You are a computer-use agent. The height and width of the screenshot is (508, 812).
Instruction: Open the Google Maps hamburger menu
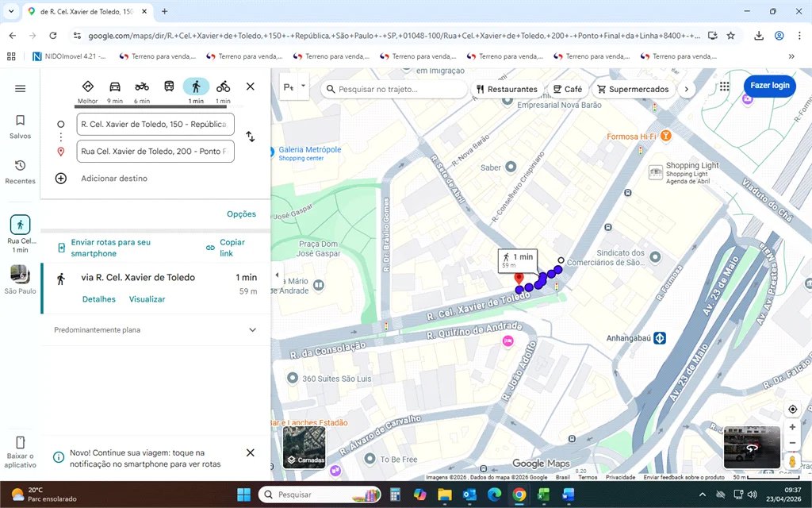pos(20,89)
